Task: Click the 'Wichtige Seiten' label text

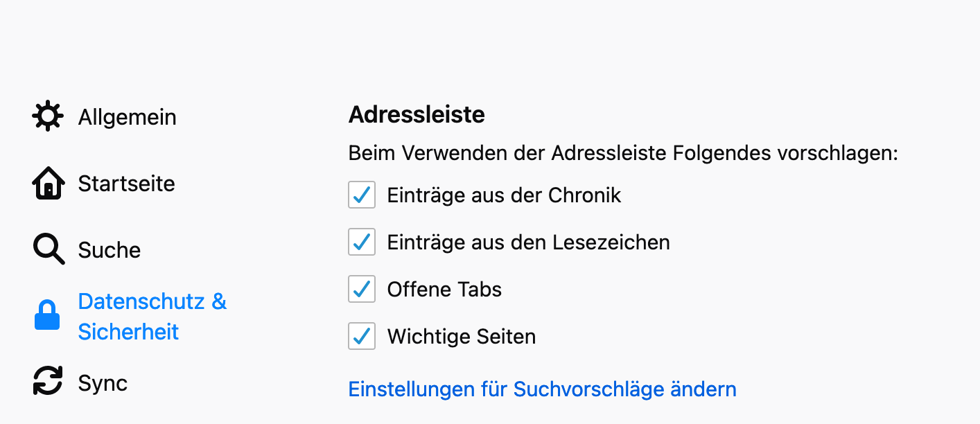Action: coord(461,337)
